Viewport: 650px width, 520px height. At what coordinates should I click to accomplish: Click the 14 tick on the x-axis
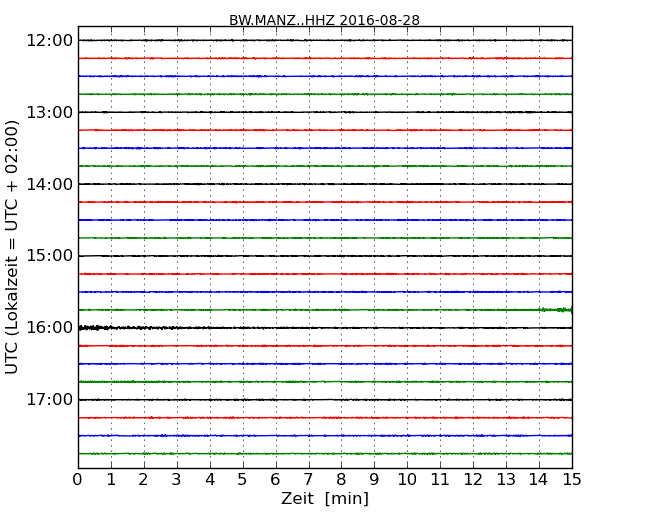(539, 480)
